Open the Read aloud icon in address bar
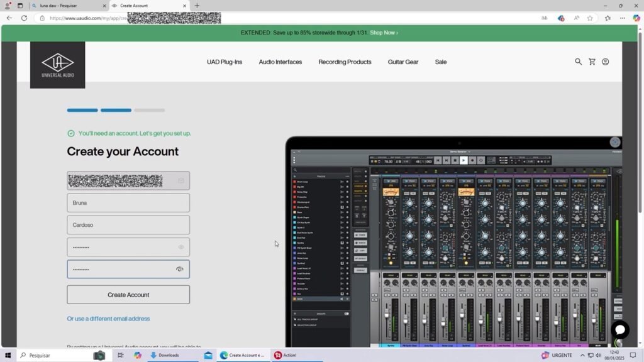The image size is (644, 362). [577, 18]
